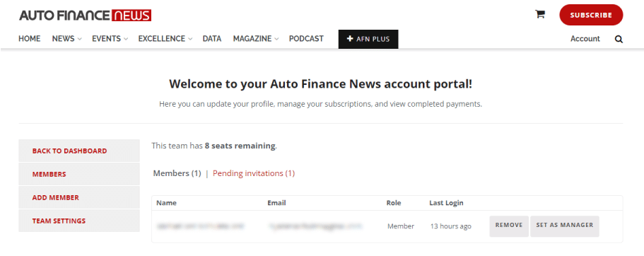The height and width of the screenshot is (256, 644).
Task: Click Set as Manager button
Action: click(564, 226)
